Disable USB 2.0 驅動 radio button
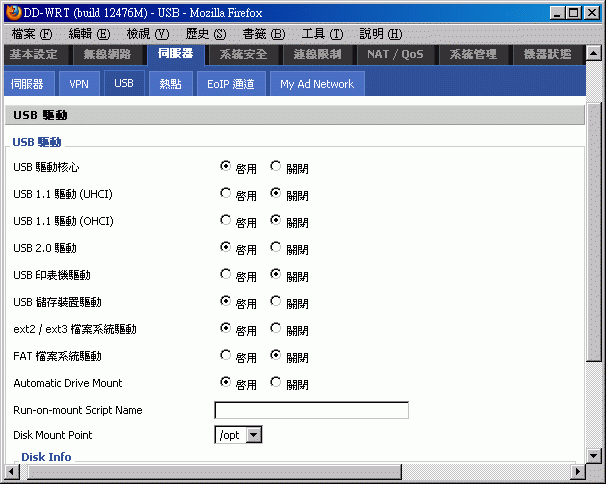This screenshot has width=606, height=484. pyautogui.click(x=276, y=248)
